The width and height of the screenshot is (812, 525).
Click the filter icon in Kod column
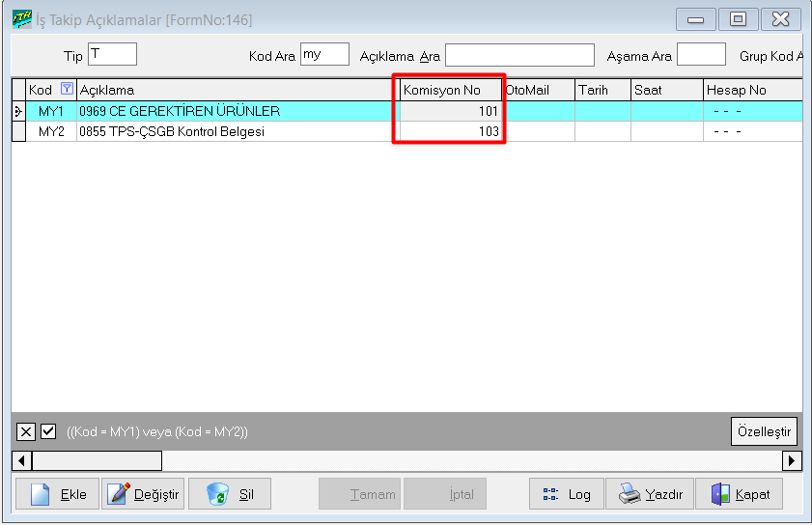click(67, 90)
